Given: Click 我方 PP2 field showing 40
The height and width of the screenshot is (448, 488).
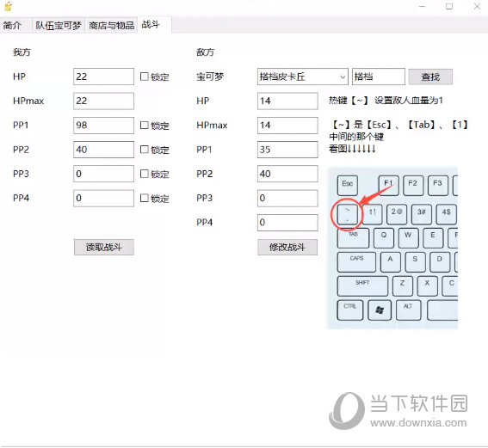Looking at the screenshot, I should pos(103,150).
